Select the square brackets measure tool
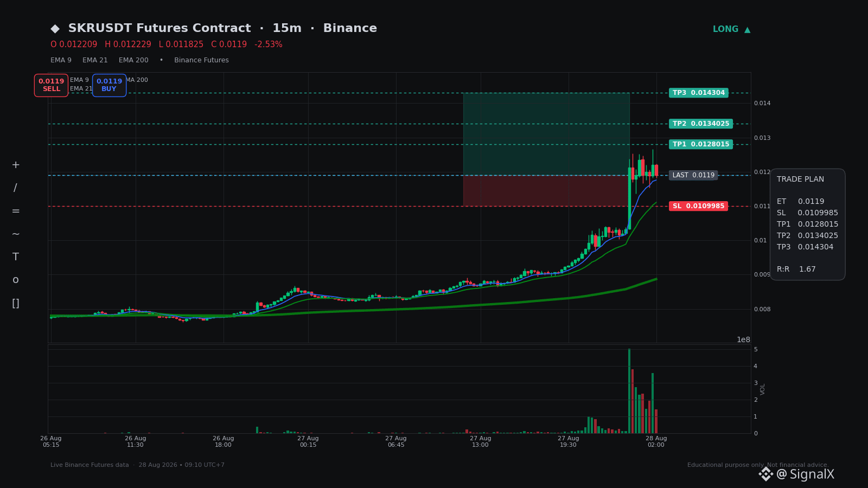 click(x=16, y=303)
